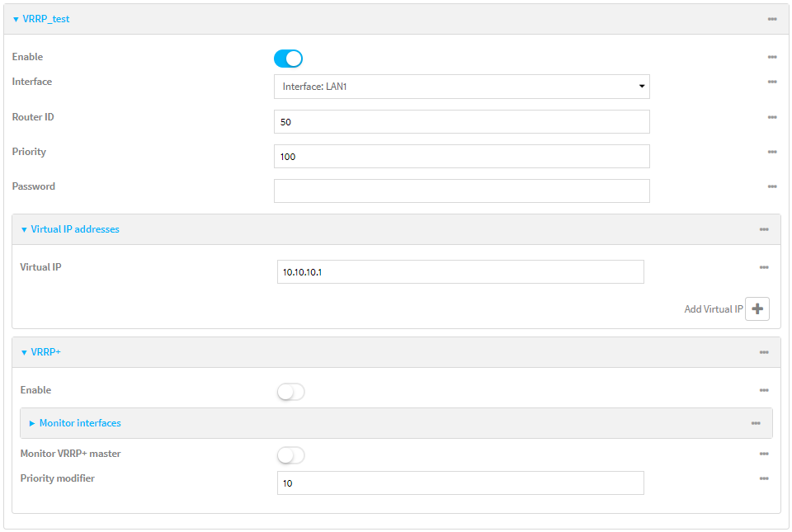Viewport: 792px width, 532px height.
Task: Click the Add Virtual IP label
Action: 714,308
